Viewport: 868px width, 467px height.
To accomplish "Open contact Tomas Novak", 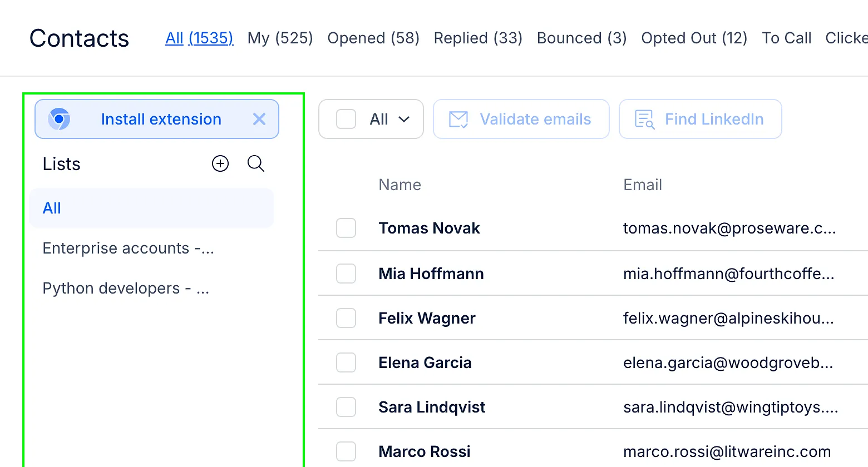I will tap(429, 228).
